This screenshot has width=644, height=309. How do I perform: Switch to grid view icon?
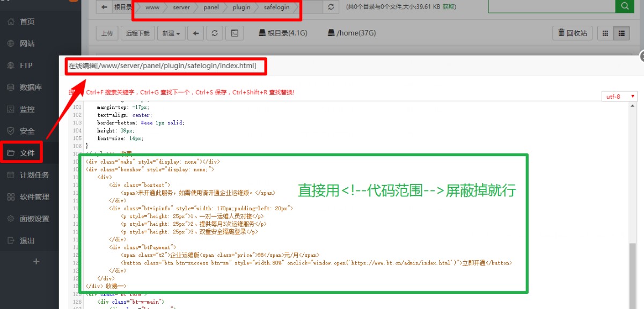click(605, 33)
